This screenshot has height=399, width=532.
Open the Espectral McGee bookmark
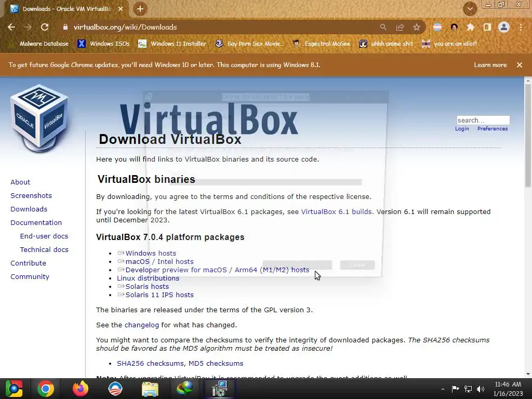321,44
